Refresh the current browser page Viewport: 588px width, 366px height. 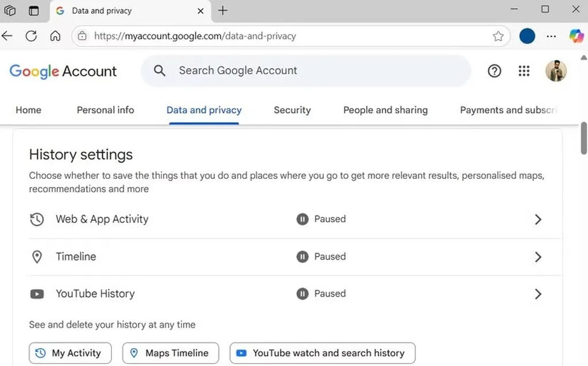click(31, 36)
